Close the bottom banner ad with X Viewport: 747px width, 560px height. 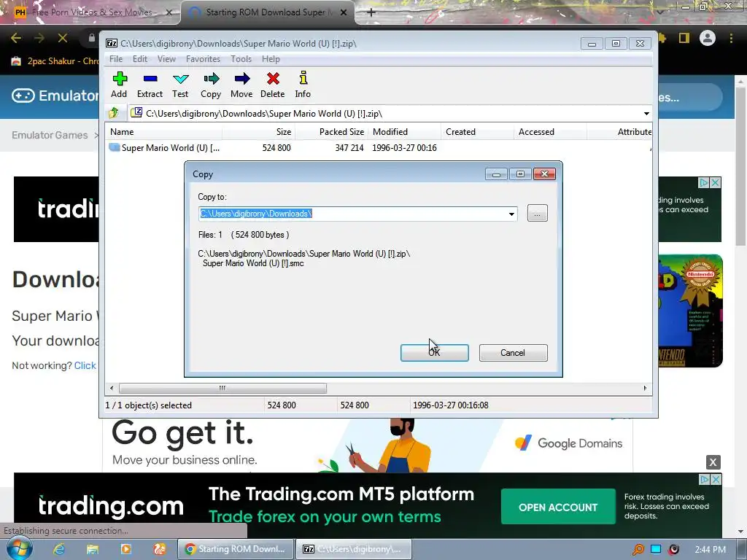713,462
